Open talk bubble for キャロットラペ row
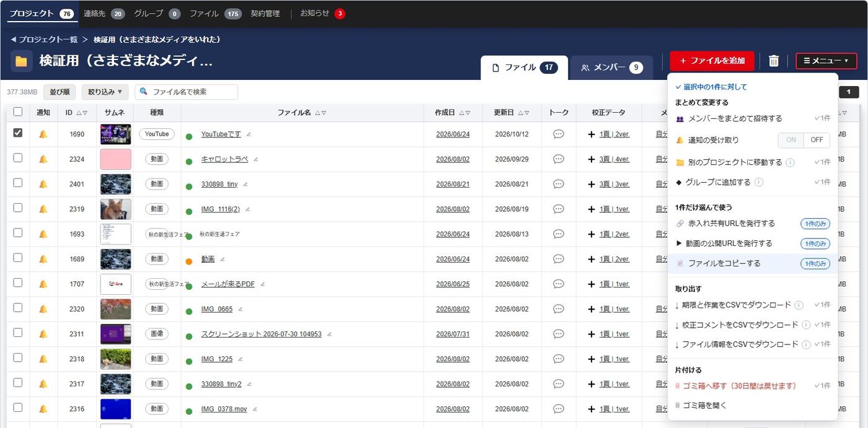The width and height of the screenshot is (868, 428). pos(559,159)
